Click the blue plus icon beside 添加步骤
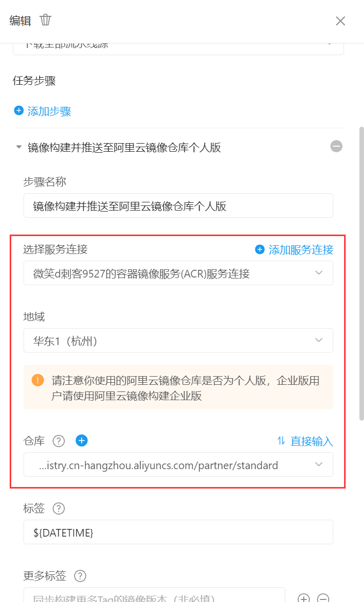Screen dimensions: 364x602 pyautogui.click(x=19, y=110)
